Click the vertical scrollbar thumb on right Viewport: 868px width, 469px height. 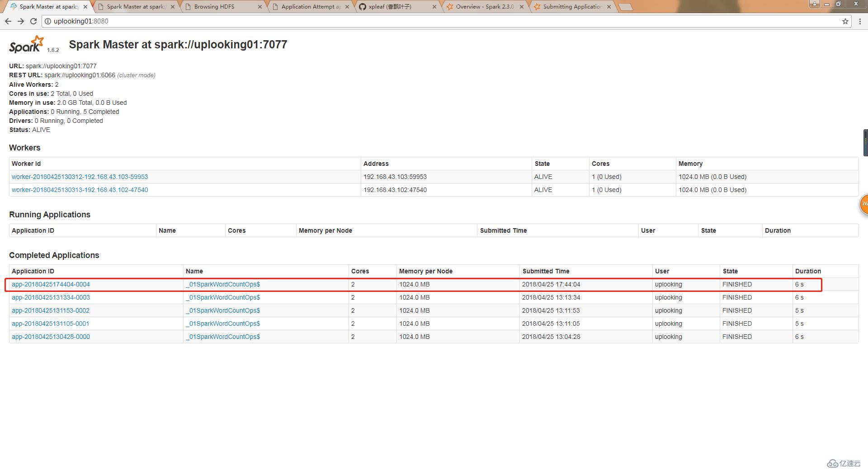[x=866, y=142]
